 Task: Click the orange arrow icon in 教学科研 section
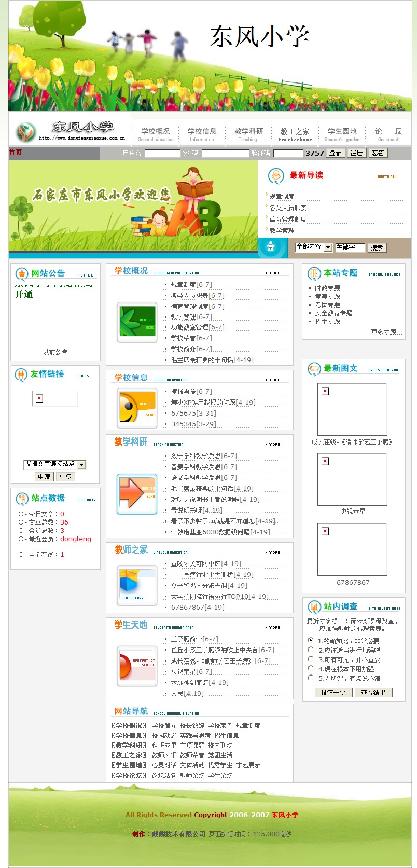coord(137,493)
